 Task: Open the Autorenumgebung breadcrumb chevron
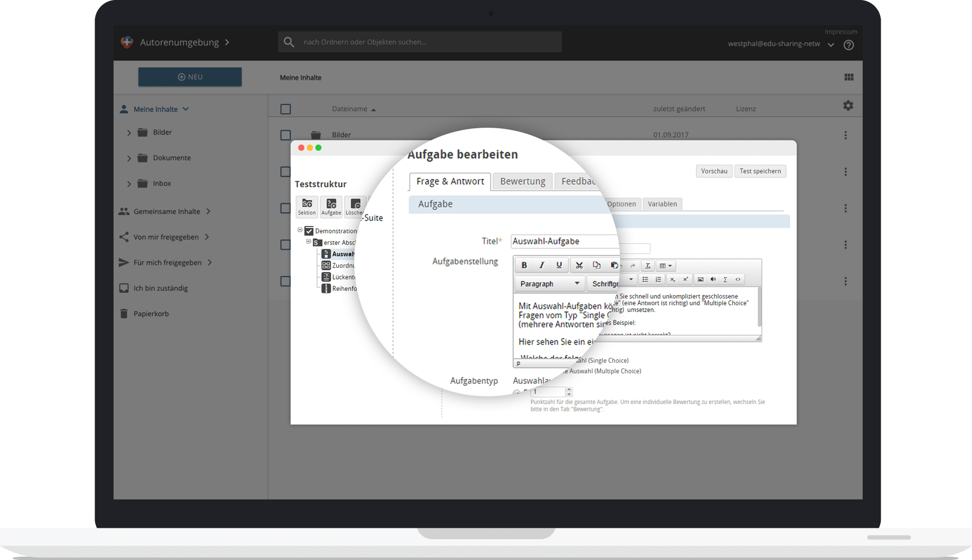(x=228, y=42)
